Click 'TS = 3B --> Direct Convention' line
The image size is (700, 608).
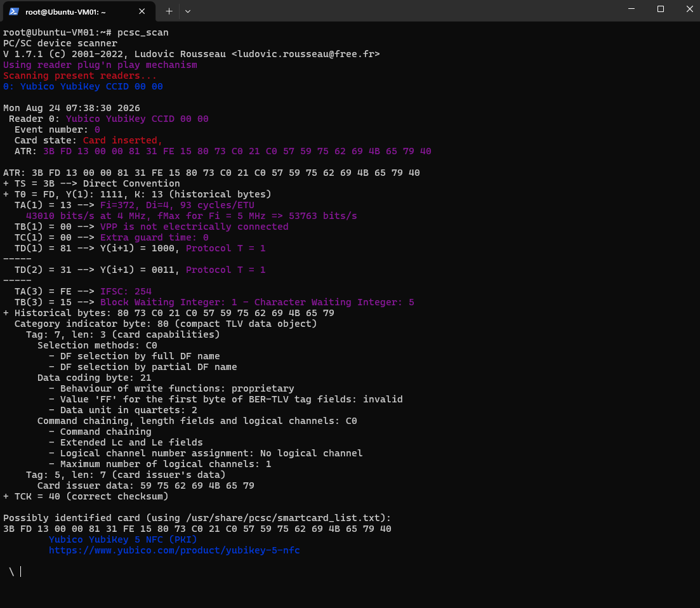[91, 183]
